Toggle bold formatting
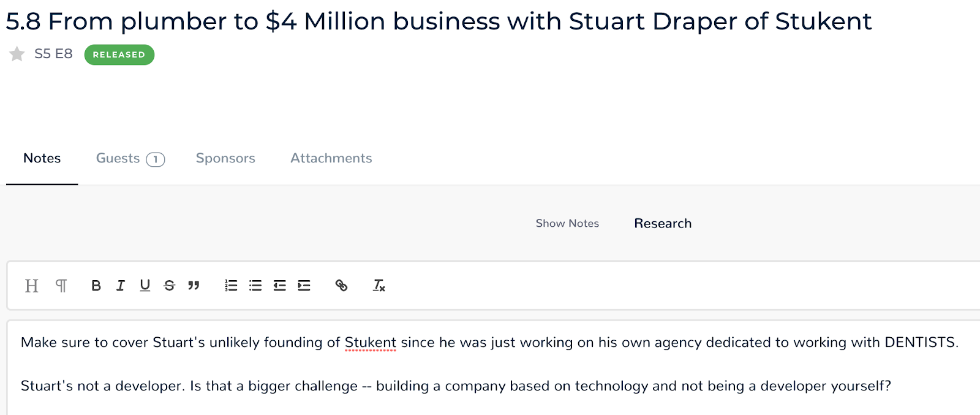This screenshot has width=980, height=415. pyautogui.click(x=96, y=286)
